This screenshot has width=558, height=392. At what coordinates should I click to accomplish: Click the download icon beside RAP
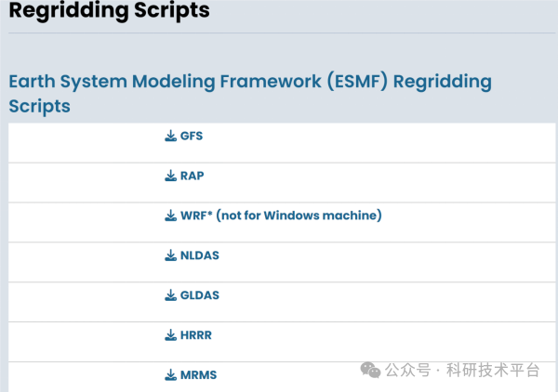coord(171,176)
